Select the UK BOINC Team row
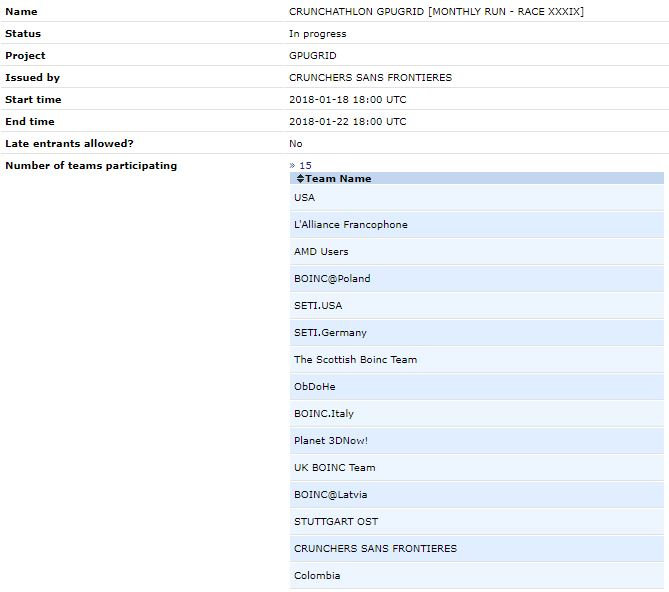Screen dimensions: 669x592 tap(477, 468)
